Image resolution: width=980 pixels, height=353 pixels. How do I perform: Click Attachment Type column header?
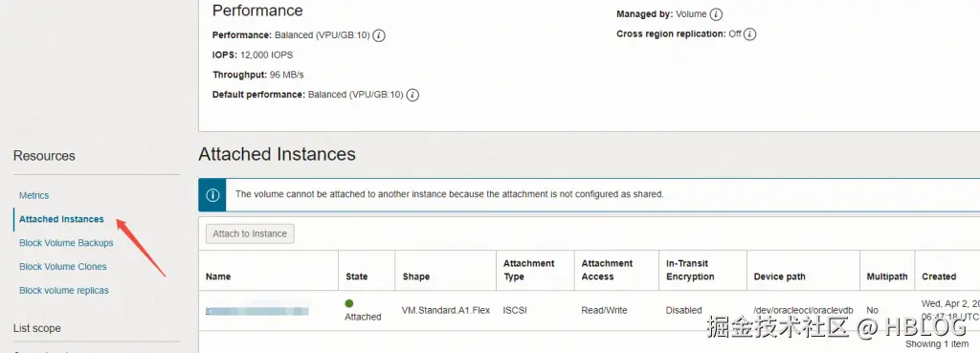(x=528, y=270)
